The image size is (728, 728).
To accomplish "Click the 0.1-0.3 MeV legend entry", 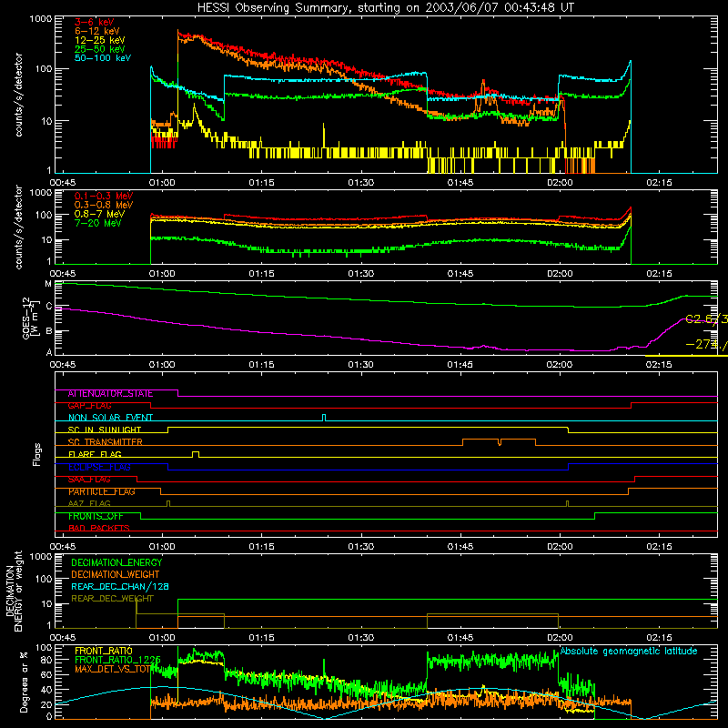I will point(104,196).
